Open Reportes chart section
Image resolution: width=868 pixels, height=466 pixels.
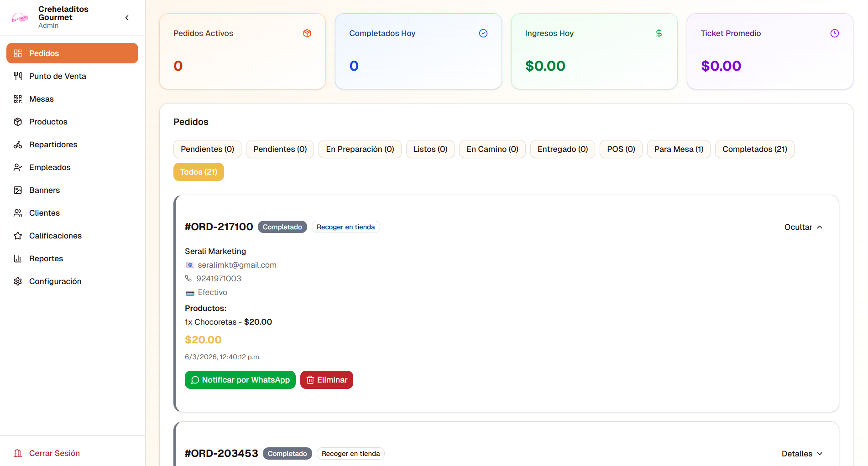[72, 259]
